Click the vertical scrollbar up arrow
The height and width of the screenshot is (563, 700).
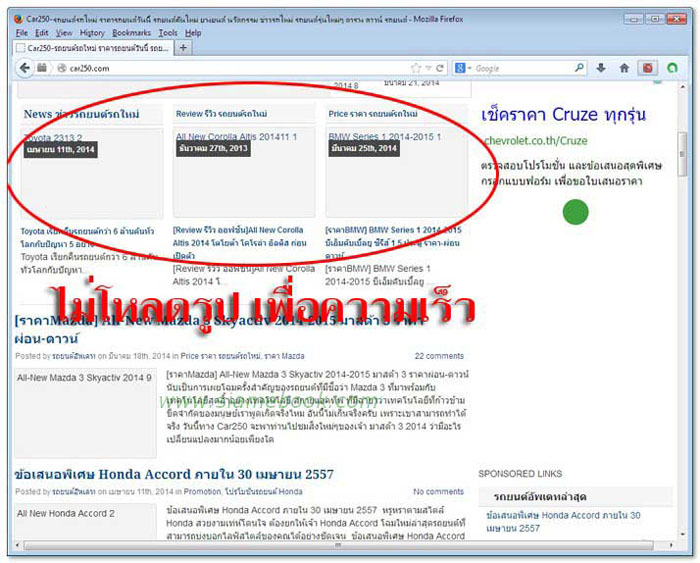tap(683, 87)
